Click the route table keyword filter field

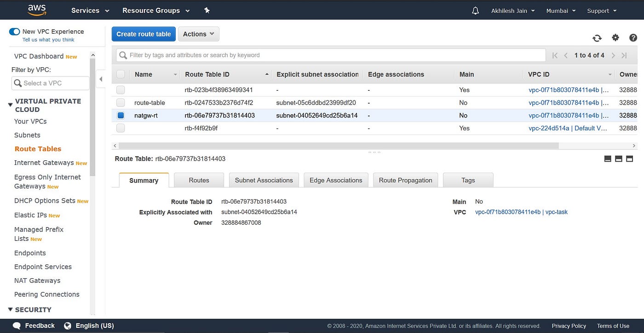pos(331,55)
